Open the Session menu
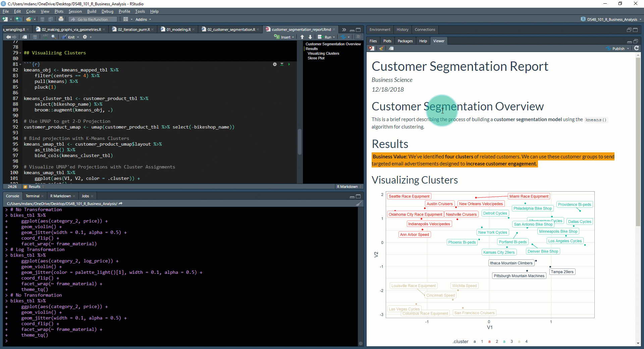 pyautogui.click(x=75, y=11)
